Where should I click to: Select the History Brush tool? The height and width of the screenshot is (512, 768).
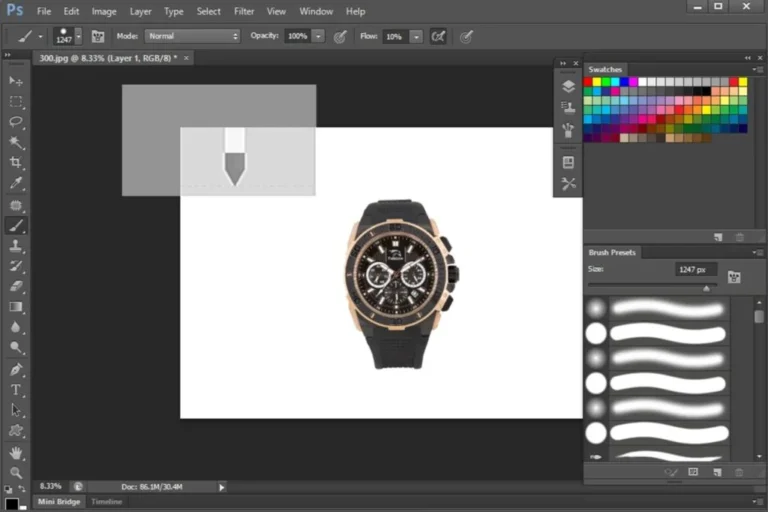click(16, 266)
